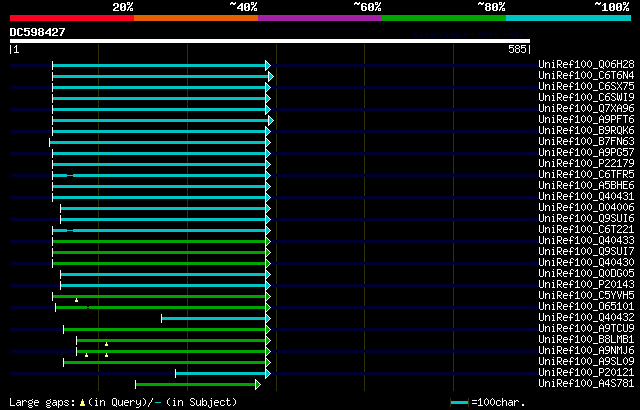Viewport: 640px width, 410px height.
Task: Click the yellow query gap marker under C5YVH5
Action: click(x=76, y=300)
